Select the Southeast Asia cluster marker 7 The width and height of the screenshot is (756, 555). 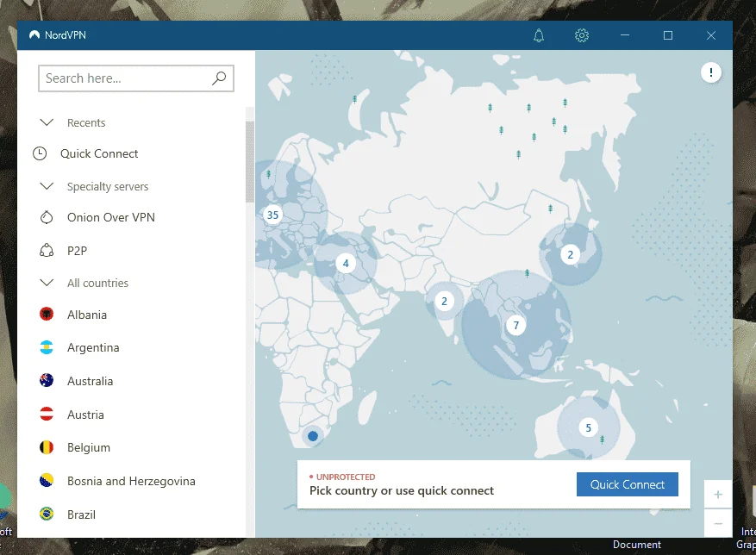coord(515,325)
